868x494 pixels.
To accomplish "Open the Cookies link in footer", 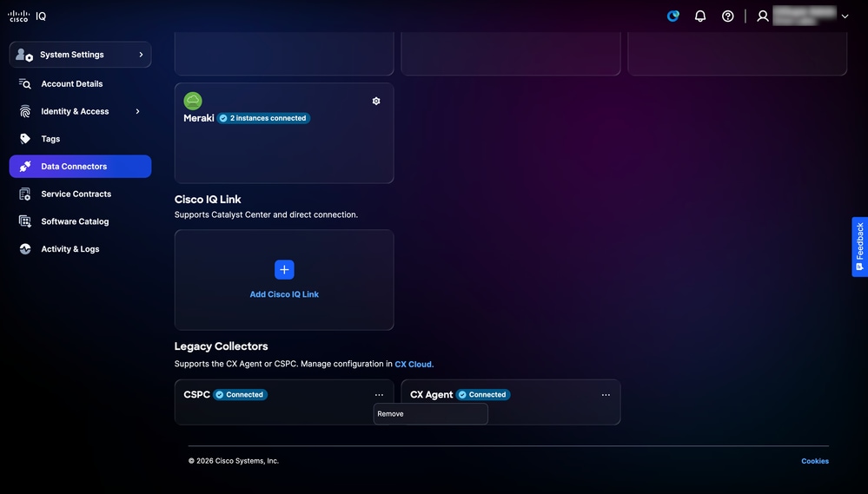I will pyautogui.click(x=815, y=461).
